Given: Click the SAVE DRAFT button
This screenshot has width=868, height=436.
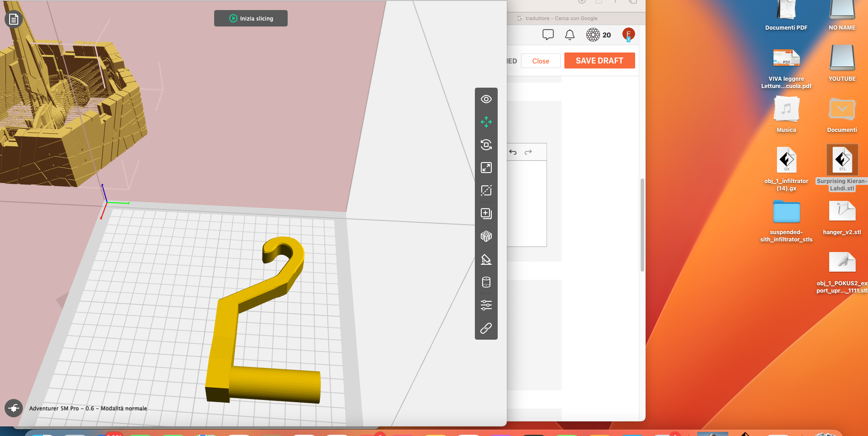Looking at the screenshot, I should (x=600, y=61).
